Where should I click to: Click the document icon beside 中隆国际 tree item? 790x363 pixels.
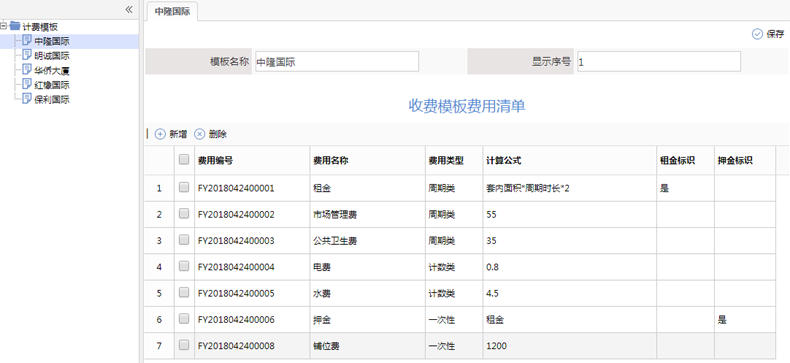[27, 40]
